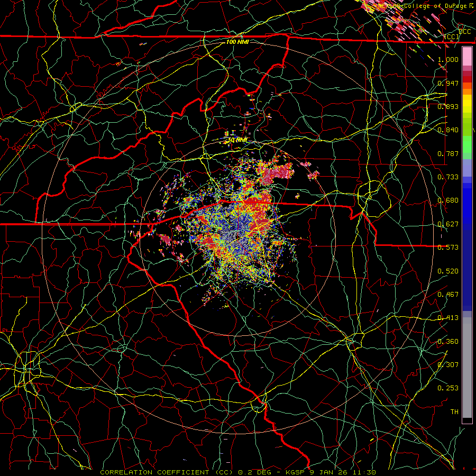Image resolution: width=476 pixels, height=476 pixels.
Task: Click the 0.253 legend value
Action: pyautogui.click(x=448, y=388)
